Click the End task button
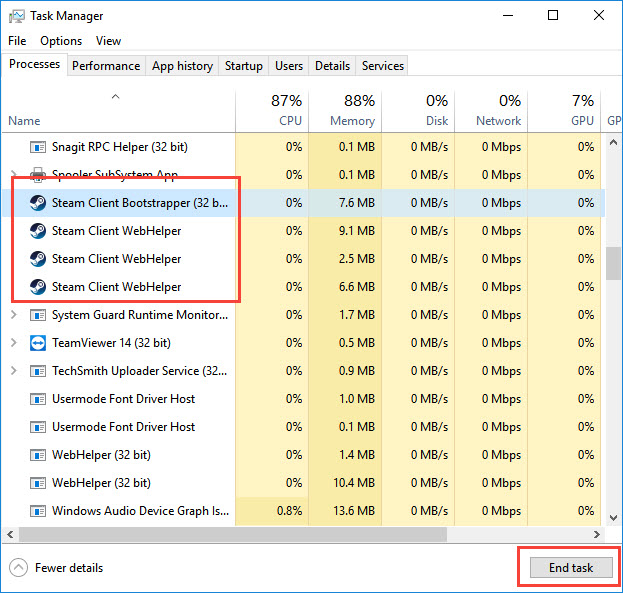The height and width of the screenshot is (593, 623). pos(571,568)
